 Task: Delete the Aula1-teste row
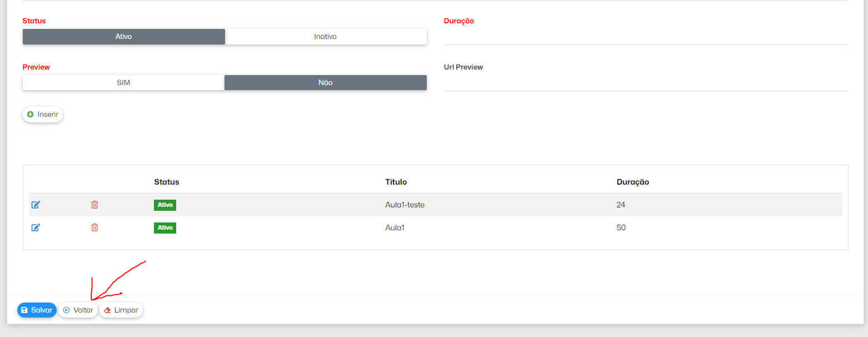tap(94, 205)
